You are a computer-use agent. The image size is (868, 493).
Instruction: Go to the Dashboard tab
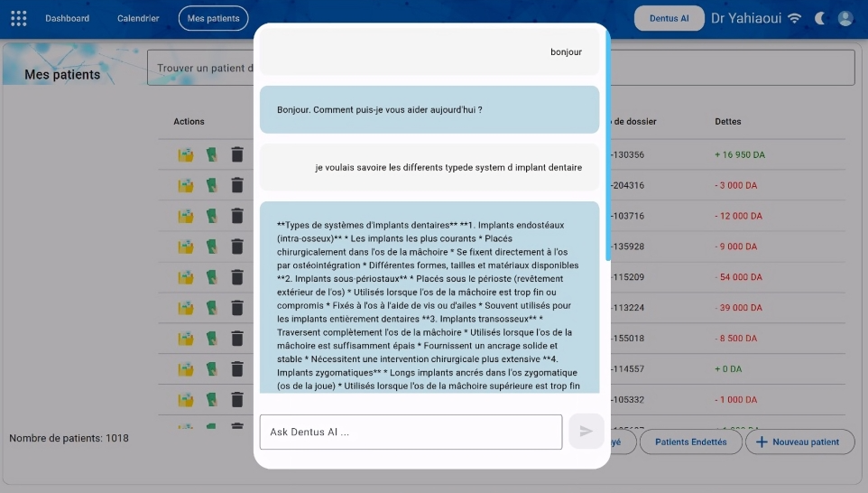click(x=67, y=18)
